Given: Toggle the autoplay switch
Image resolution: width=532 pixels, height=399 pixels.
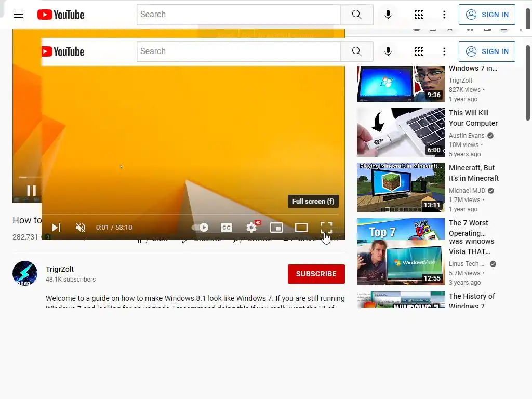Looking at the screenshot, I should (200, 228).
